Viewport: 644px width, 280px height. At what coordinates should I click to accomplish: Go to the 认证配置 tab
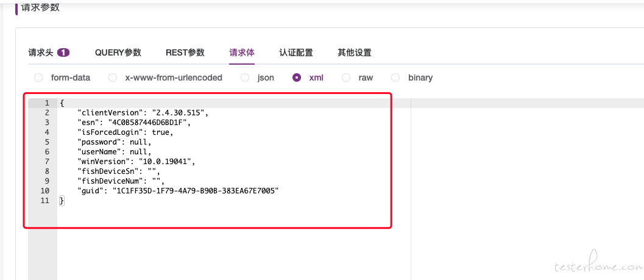click(x=296, y=52)
